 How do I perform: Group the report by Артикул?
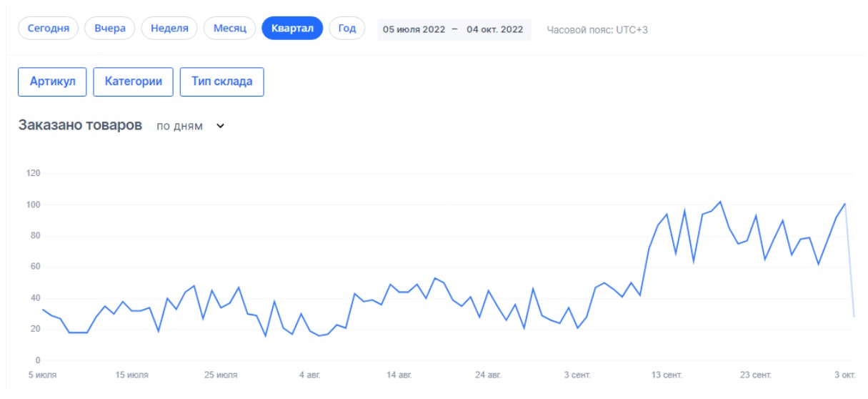pos(52,82)
